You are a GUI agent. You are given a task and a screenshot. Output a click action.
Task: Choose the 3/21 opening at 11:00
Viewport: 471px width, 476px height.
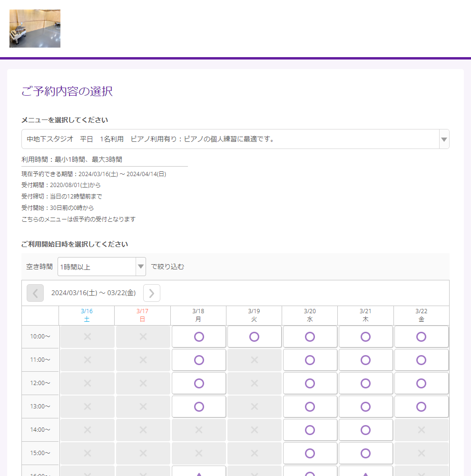click(365, 360)
